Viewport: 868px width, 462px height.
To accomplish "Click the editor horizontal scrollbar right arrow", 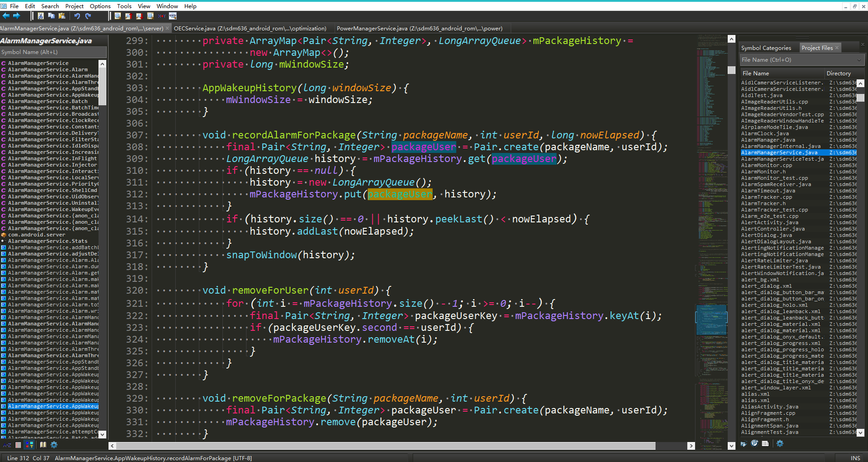I will 691,446.
